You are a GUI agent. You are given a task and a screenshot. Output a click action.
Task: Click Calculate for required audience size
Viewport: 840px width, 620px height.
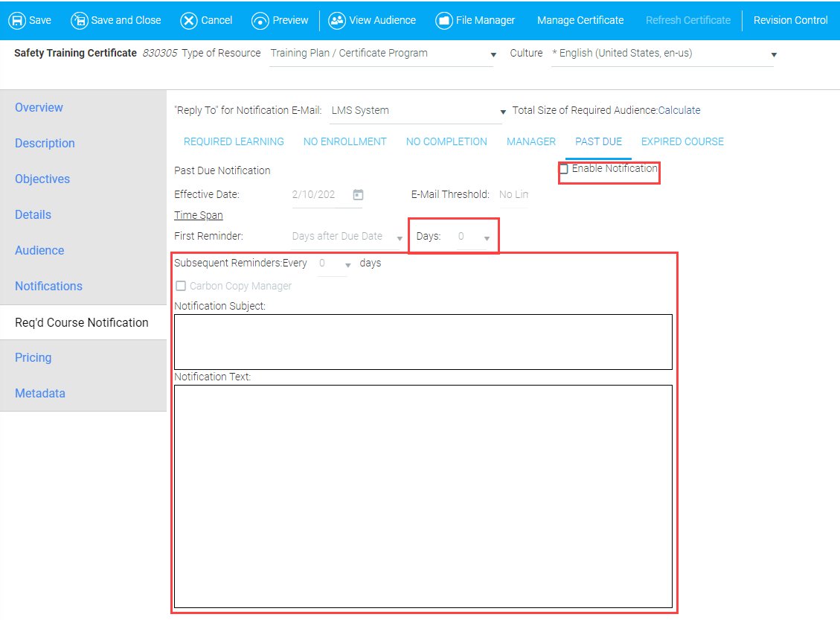679,110
